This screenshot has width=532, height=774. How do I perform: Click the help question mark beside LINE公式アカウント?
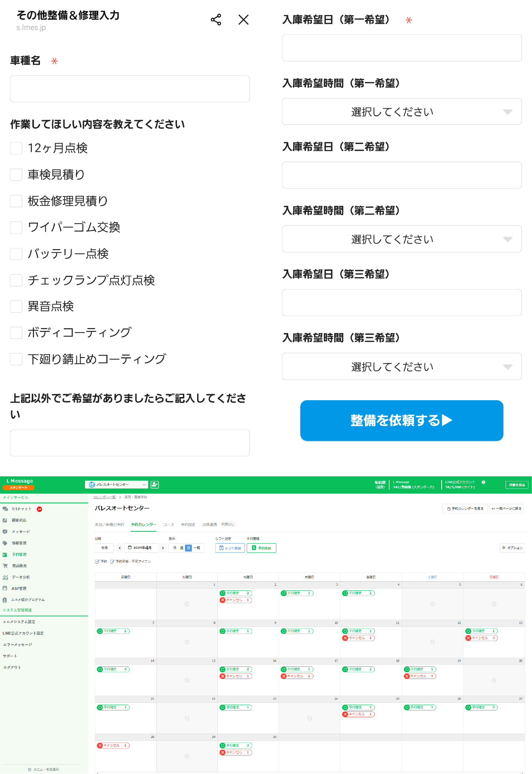pyautogui.click(x=483, y=482)
